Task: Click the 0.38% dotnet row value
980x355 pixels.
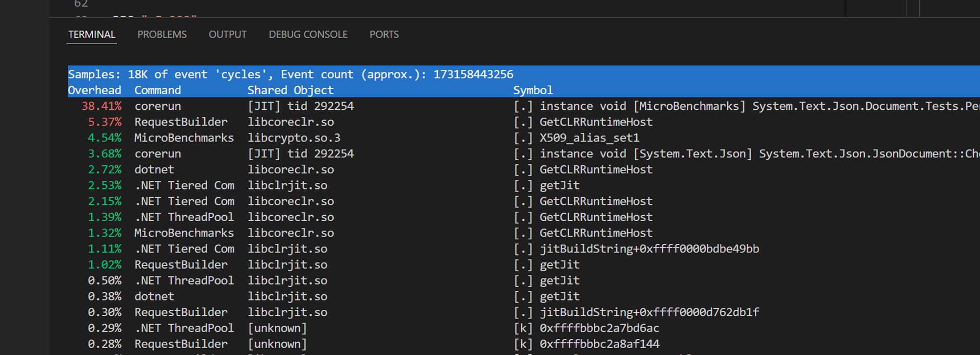Action: [105, 296]
